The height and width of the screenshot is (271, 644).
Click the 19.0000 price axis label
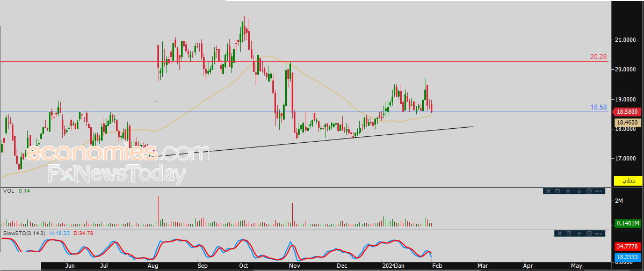pyautogui.click(x=625, y=99)
